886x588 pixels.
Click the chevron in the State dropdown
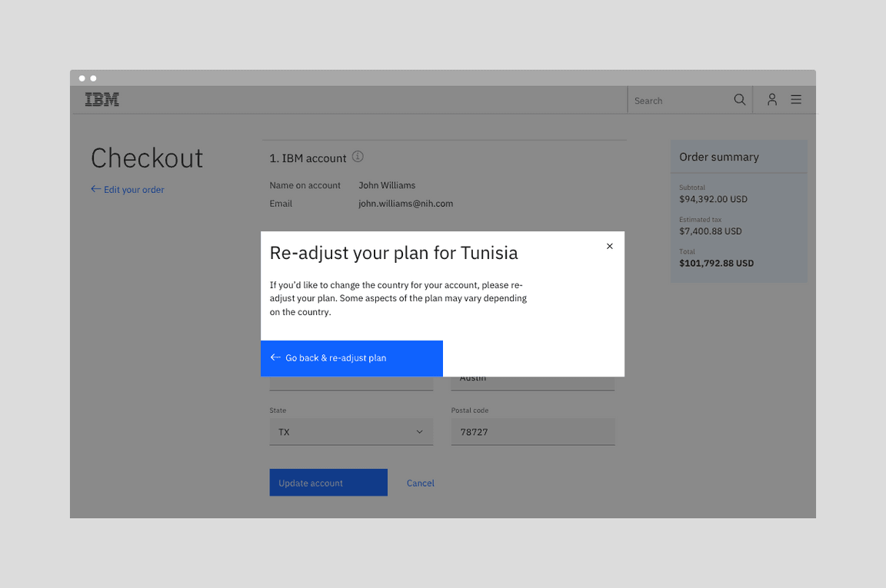[419, 432]
